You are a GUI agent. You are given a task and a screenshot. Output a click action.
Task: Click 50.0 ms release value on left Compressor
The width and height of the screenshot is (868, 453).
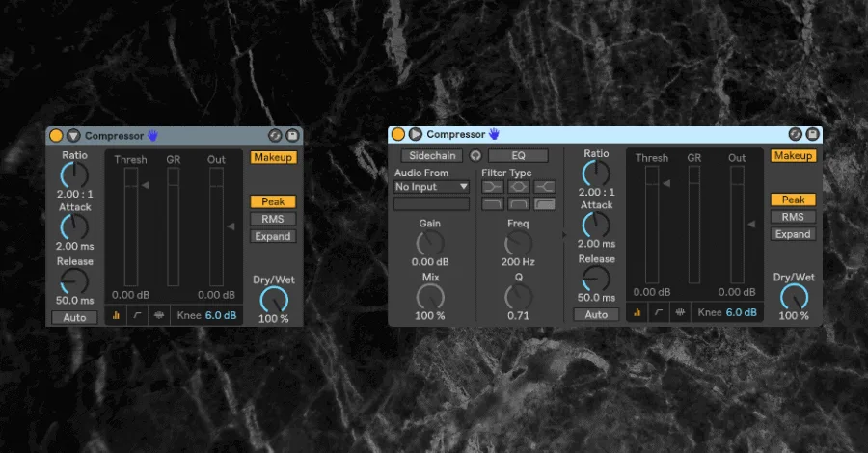(x=74, y=301)
